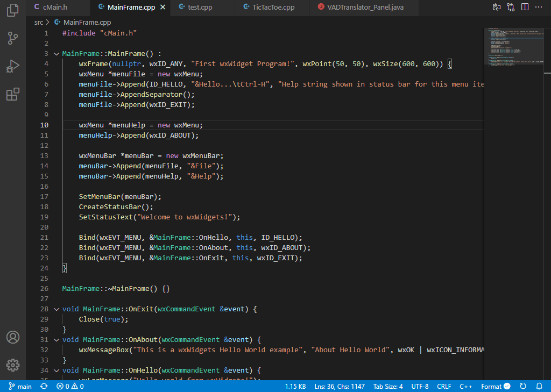This screenshot has width=551, height=392.
Task: Click the refresh history icon in status bar
Action: (523, 387)
